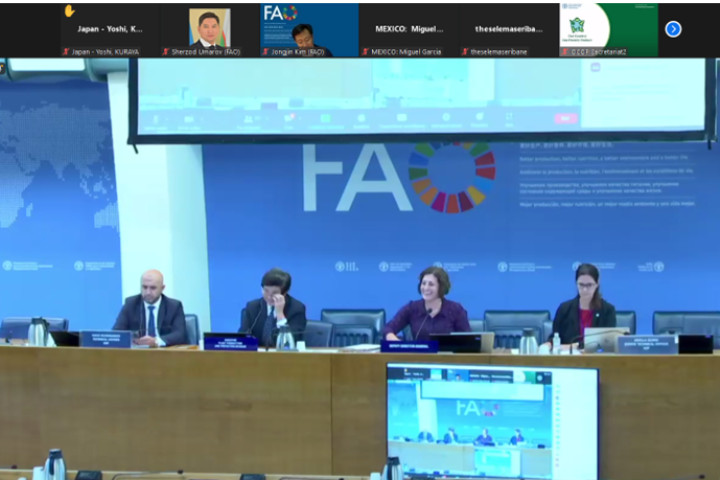Click the main FAO meeting room video

point(360,269)
